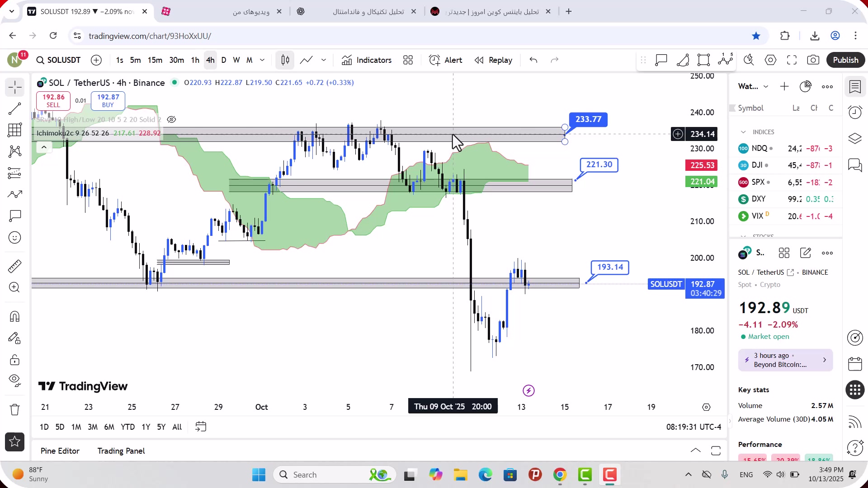The image size is (868, 488).
Task: Select the ruler measure tool
Action: 14,266
